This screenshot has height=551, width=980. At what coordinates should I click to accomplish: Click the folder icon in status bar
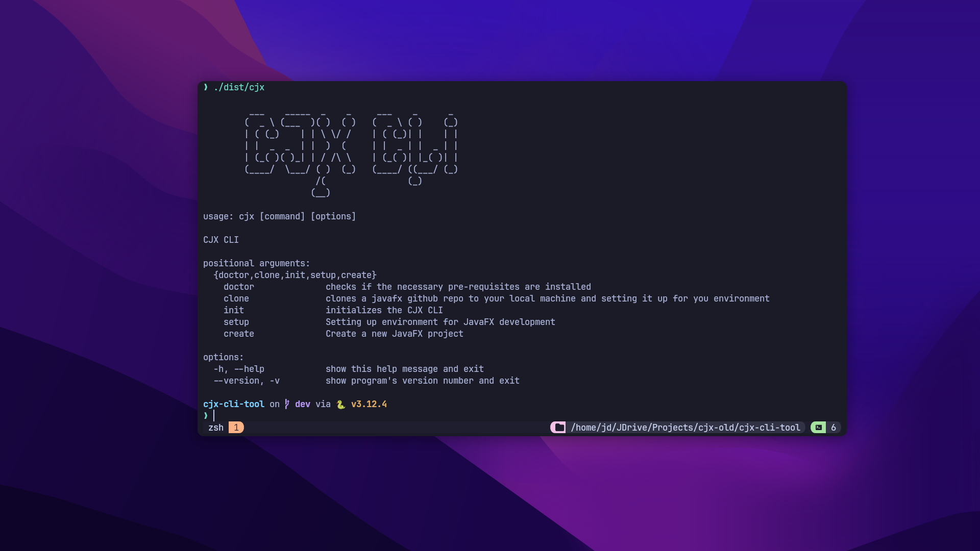559,428
